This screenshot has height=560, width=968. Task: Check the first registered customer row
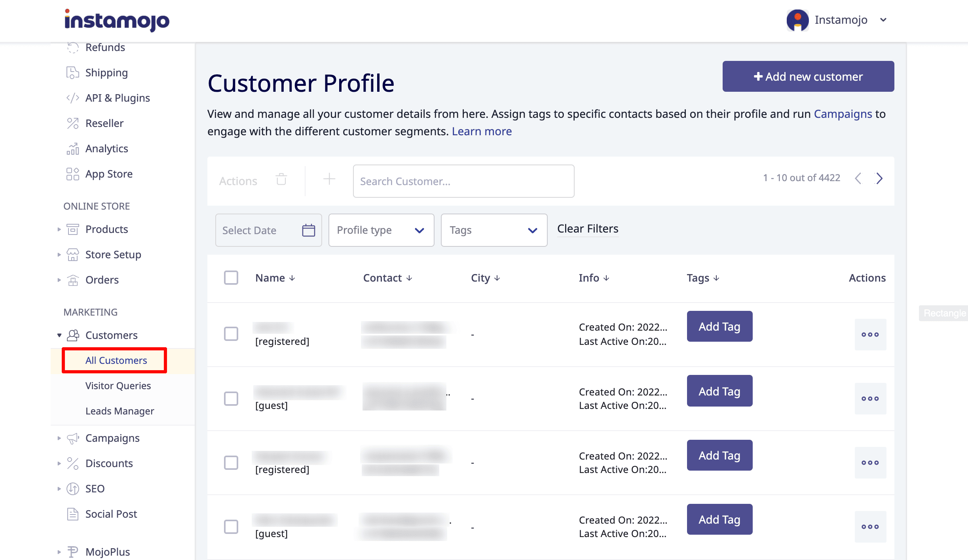click(x=231, y=334)
